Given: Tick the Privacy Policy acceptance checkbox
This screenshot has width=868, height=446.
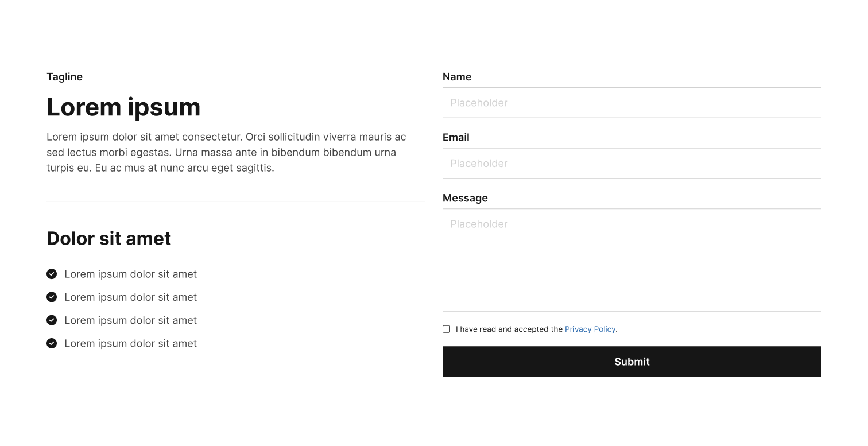Looking at the screenshot, I should point(446,329).
